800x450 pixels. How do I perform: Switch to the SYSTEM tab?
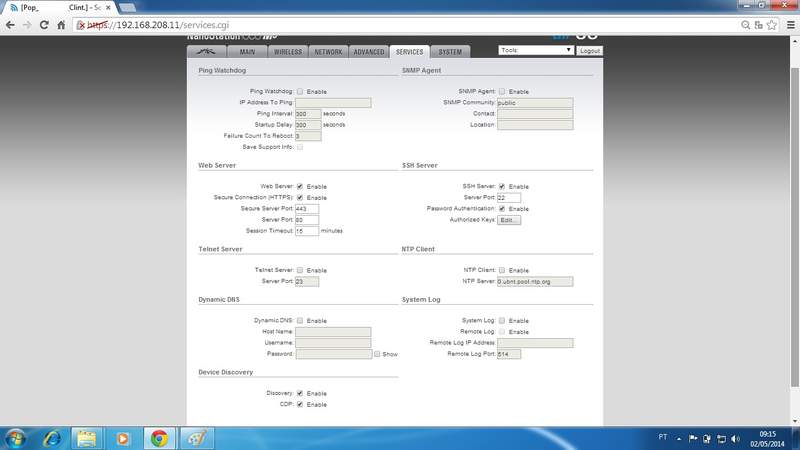450,52
